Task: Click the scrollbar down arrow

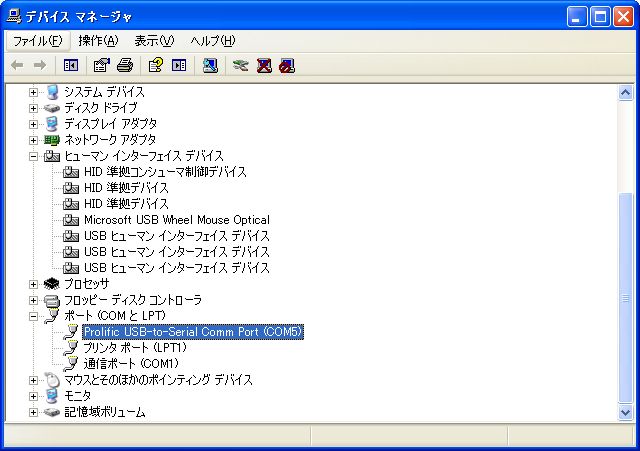Action: (x=626, y=413)
